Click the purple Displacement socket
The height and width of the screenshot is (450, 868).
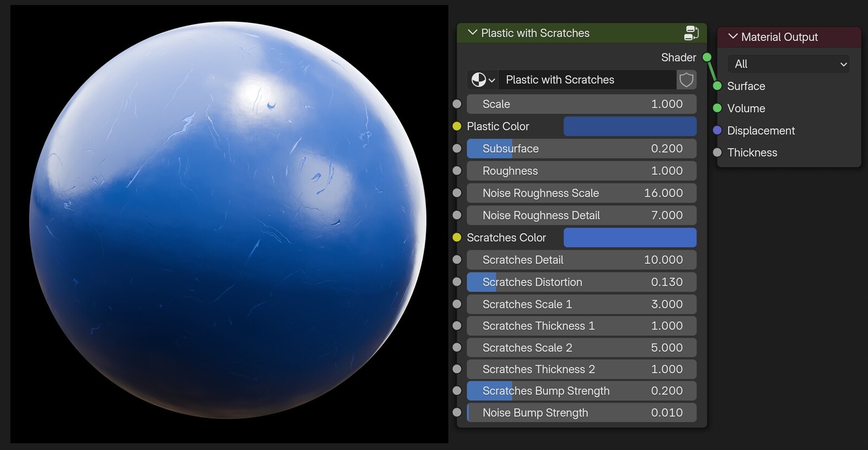pyautogui.click(x=717, y=130)
